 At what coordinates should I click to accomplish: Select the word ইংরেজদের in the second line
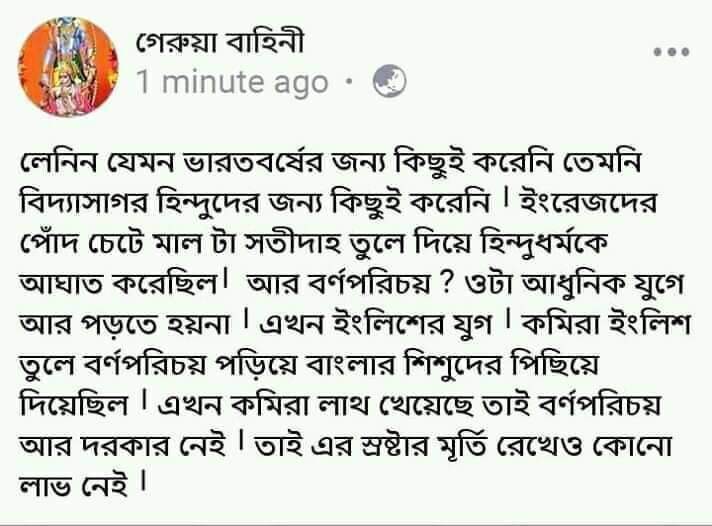(x=588, y=203)
